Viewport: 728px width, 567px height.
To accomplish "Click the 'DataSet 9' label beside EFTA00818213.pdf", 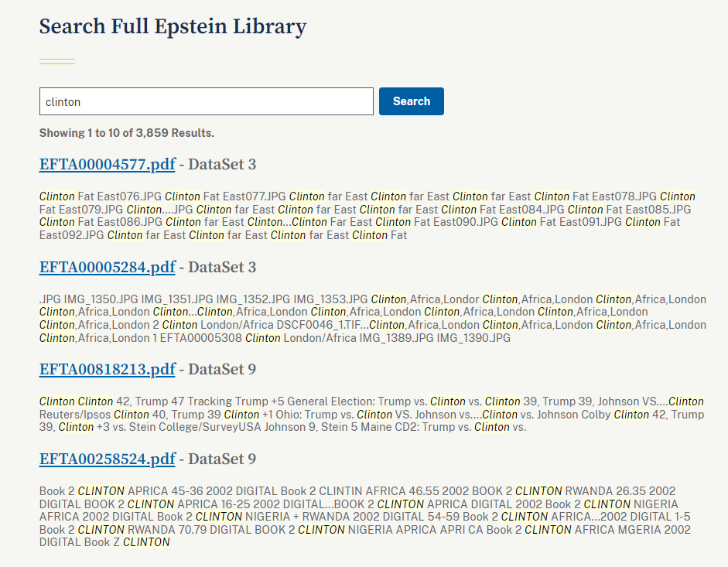I will [222, 370].
